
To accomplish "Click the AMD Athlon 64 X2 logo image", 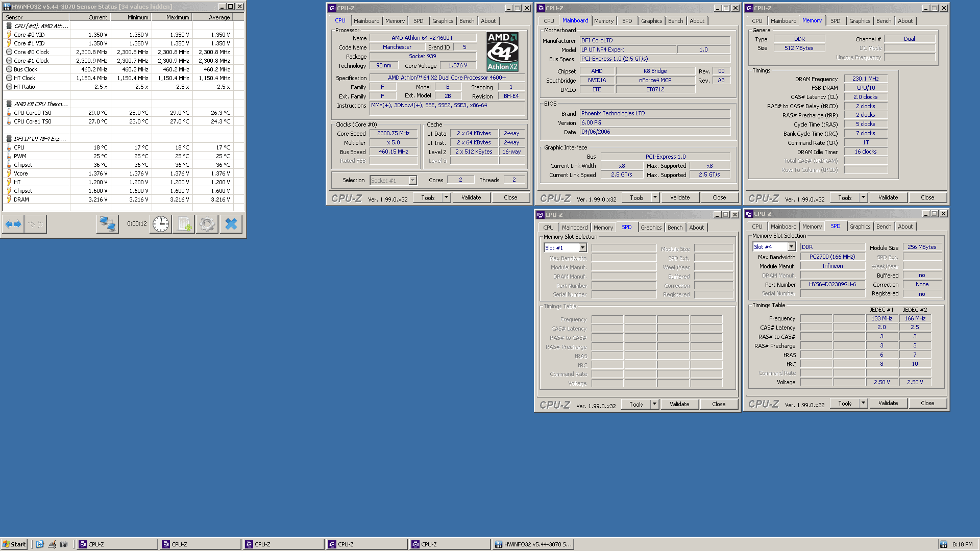I will (502, 52).
